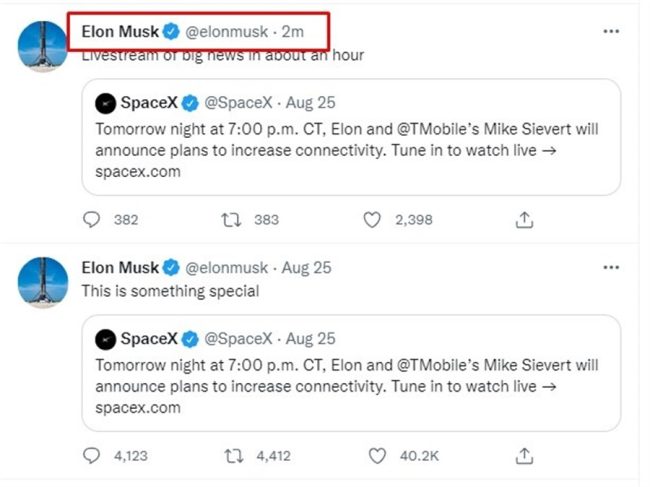Retweet the tweet with 4,412 retweets
This screenshot has height=487, width=650.
(234, 456)
